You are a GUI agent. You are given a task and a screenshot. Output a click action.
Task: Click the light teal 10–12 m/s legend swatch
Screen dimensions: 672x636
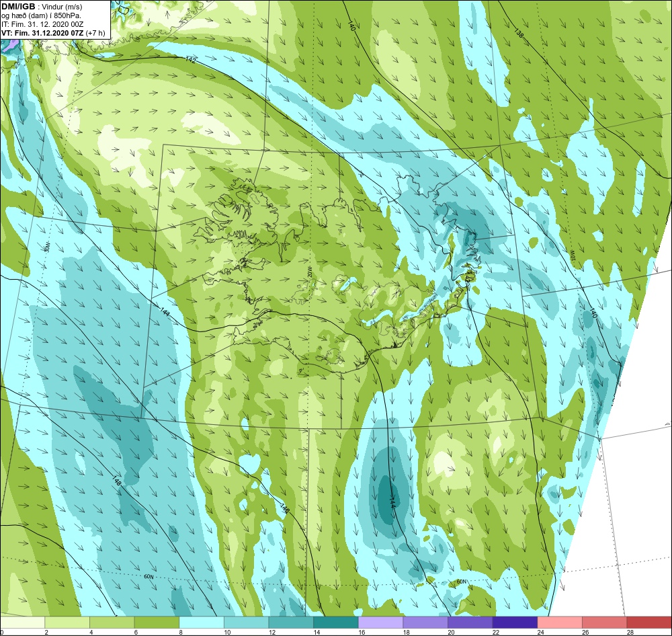coord(247,623)
